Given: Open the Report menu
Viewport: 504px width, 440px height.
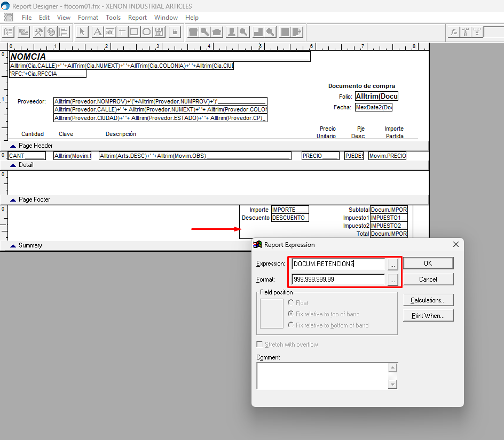Looking at the screenshot, I should [x=137, y=18].
